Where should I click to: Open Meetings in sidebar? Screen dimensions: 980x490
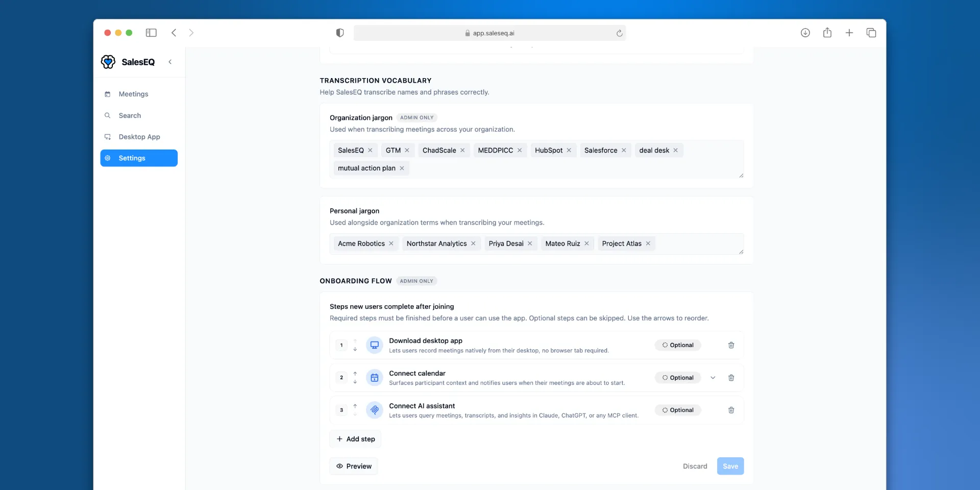(x=139, y=94)
